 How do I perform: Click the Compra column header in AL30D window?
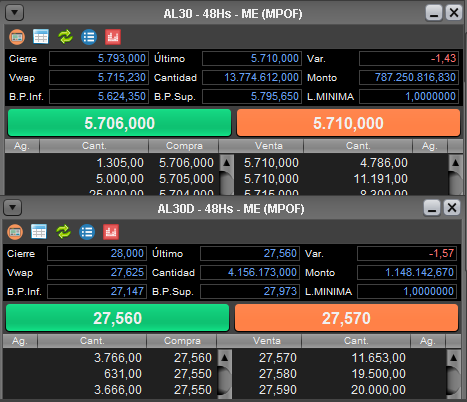tap(182, 341)
